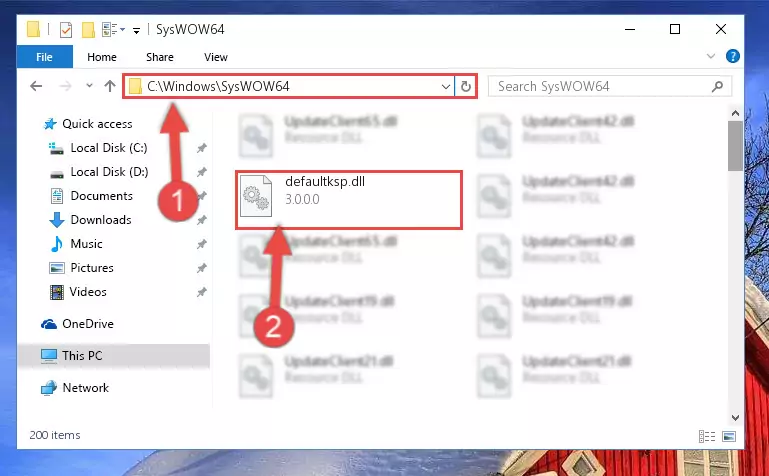Click the folder icon in title bar
769x476 pixels.
coord(33,29)
